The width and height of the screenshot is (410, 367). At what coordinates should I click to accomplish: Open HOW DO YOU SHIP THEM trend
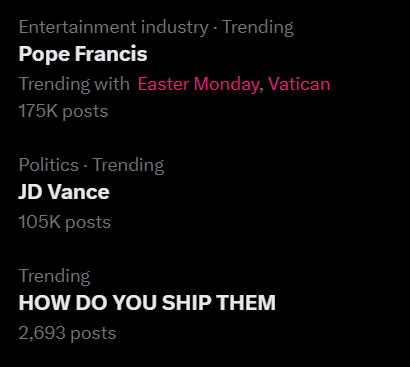(147, 303)
